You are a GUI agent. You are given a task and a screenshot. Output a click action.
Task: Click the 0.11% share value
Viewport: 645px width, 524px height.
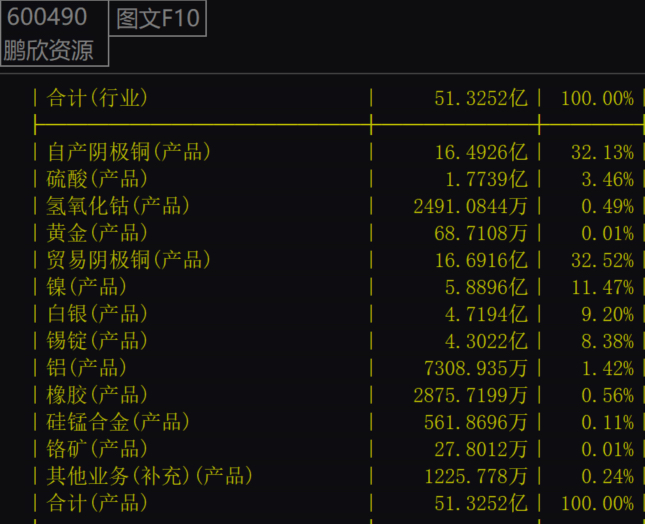point(608,423)
